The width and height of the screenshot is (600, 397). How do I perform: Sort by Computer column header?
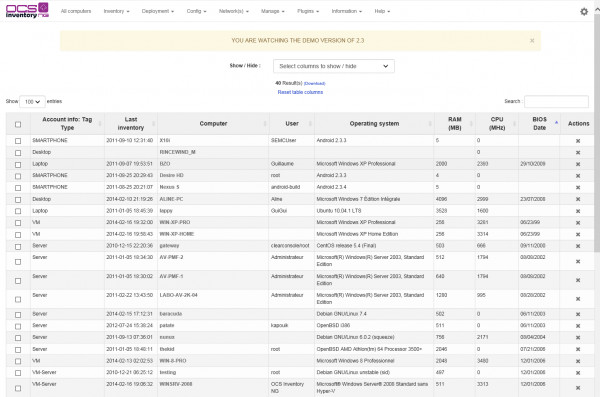click(x=213, y=123)
